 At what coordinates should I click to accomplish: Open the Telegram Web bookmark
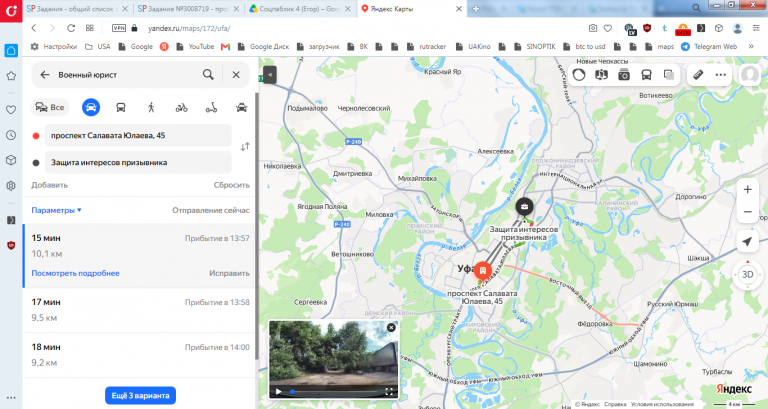709,47
